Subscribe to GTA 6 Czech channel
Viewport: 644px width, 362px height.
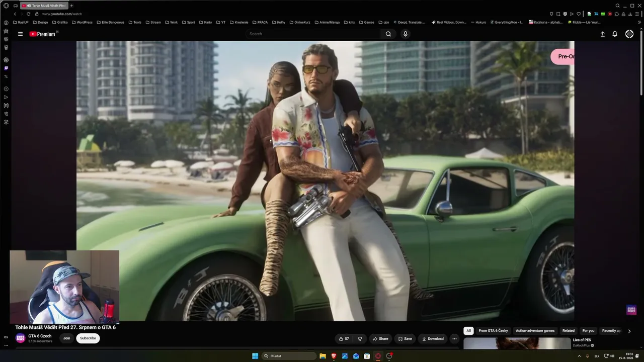88,338
